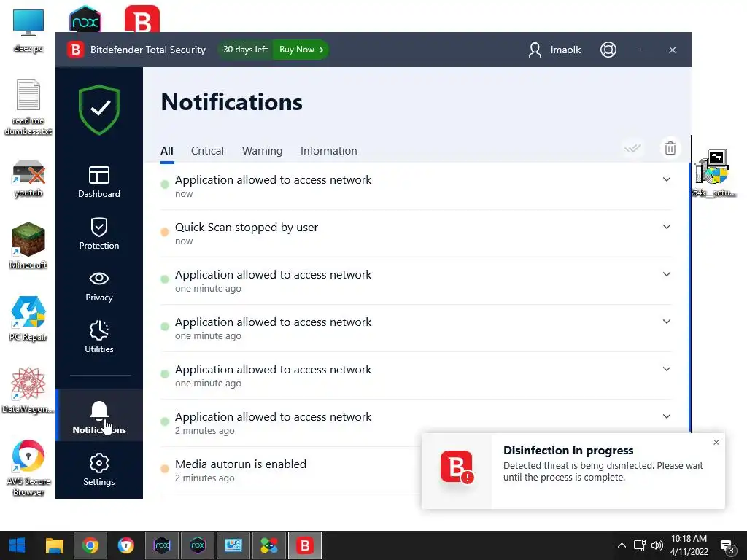
Task: Open File Explorer from taskbar
Action: 54,545
